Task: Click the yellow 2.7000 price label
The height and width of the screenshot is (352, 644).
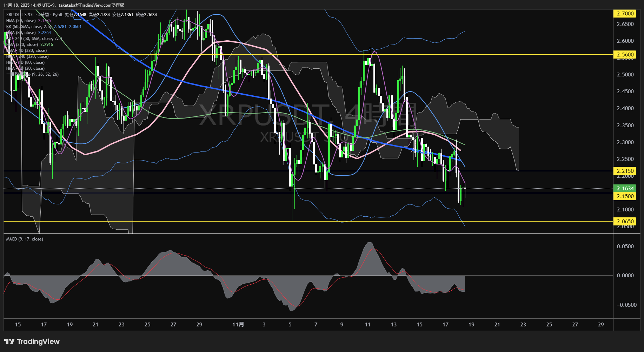Action: click(625, 14)
